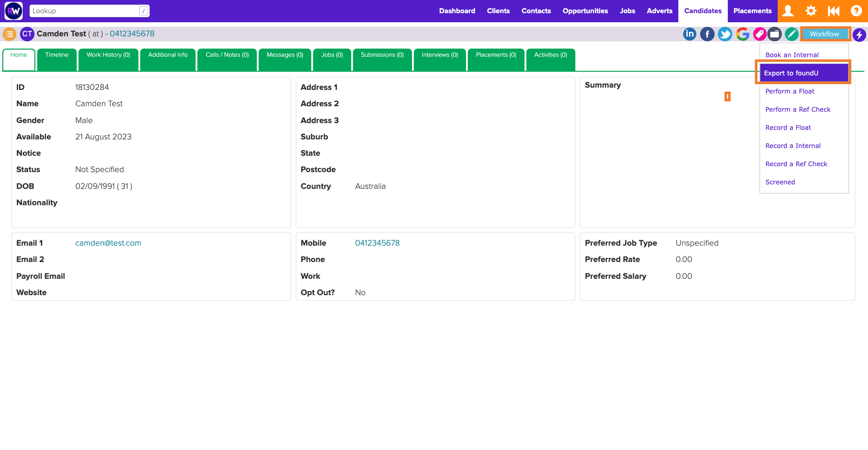Screen dimensions: 868x450
Task: Open the orange list menu icon
Action: point(10,34)
